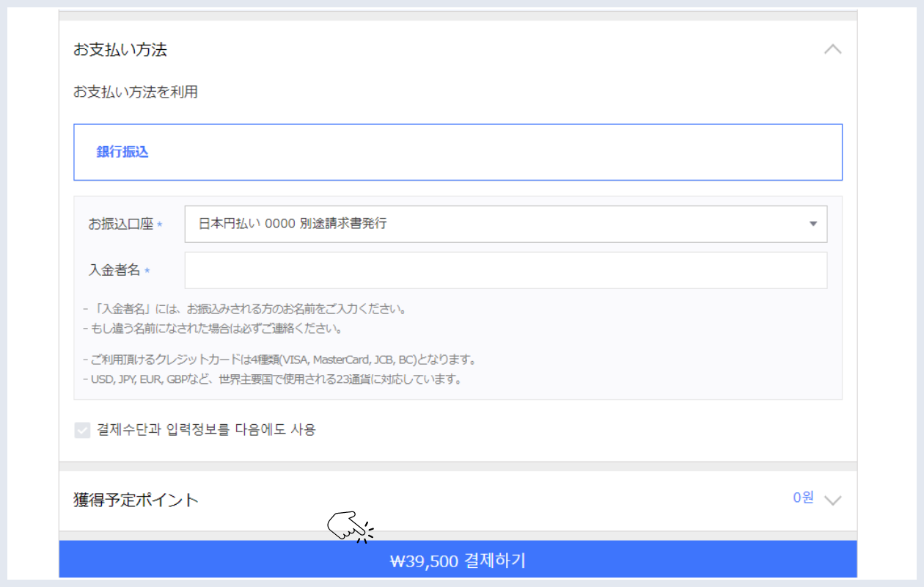Click the お支払い方法を利用 label

click(x=136, y=92)
